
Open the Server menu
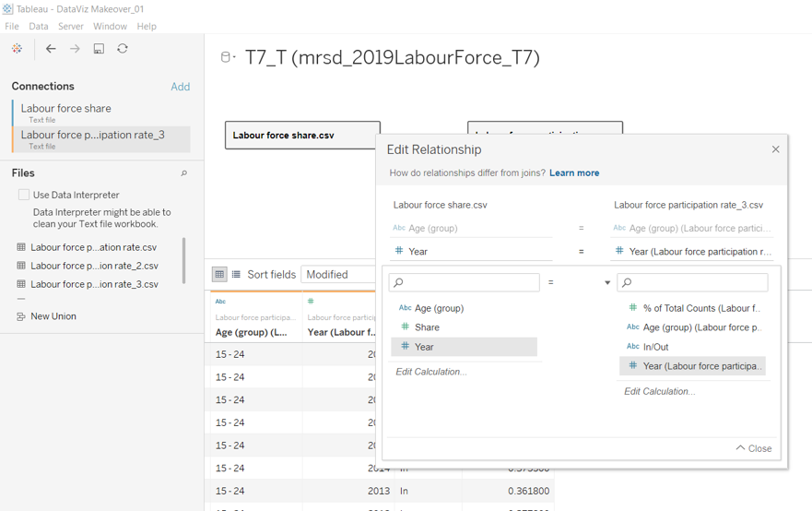[x=70, y=27]
